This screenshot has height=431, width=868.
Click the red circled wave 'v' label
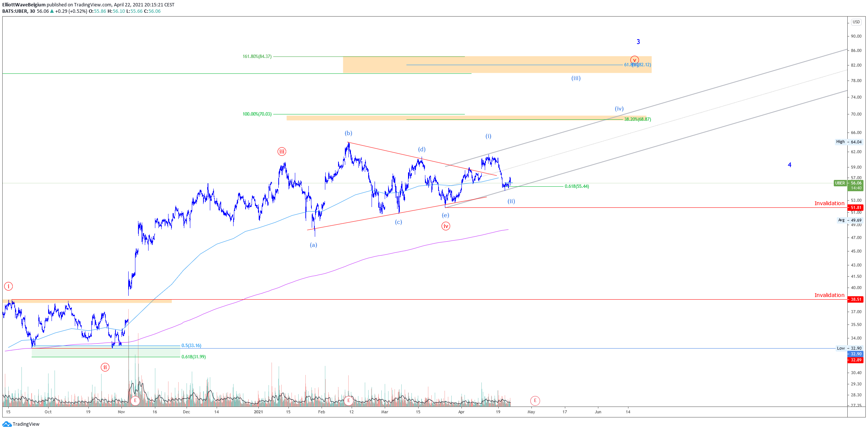tap(634, 60)
